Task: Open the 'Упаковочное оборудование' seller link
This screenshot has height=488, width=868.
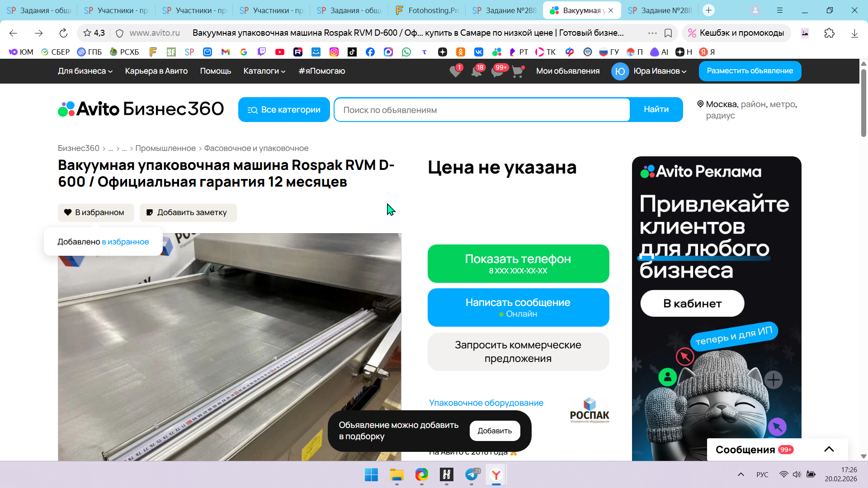Action: [x=486, y=403]
